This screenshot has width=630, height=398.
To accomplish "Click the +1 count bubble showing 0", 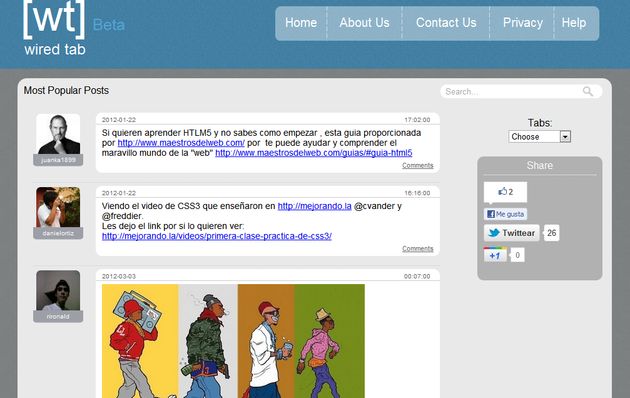I will point(518,255).
